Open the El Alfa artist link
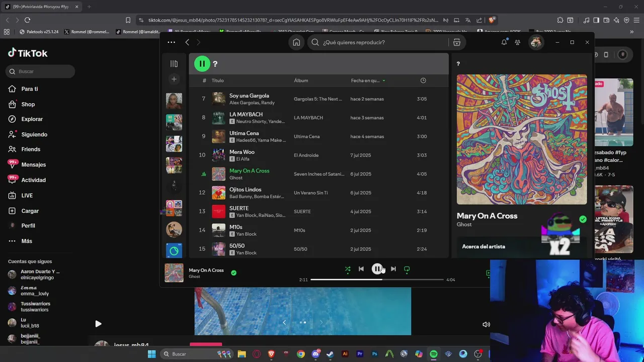The height and width of the screenshot is (362, 644). pyautogui.click(x=243, y=159)
